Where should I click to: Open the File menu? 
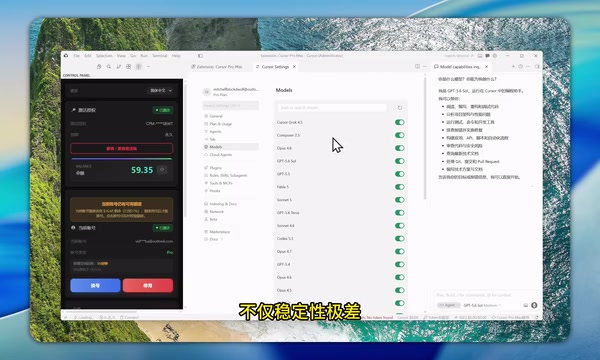(77, 56)
